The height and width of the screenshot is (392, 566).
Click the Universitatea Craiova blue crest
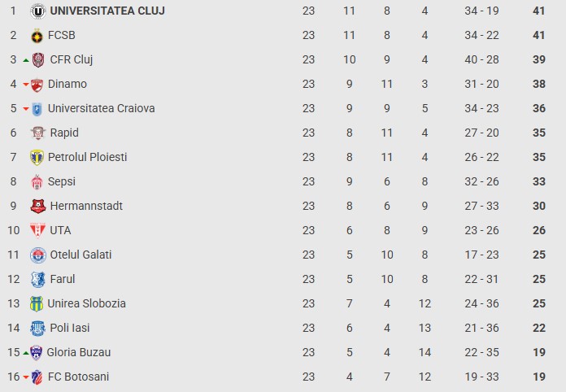coord(37,109)
